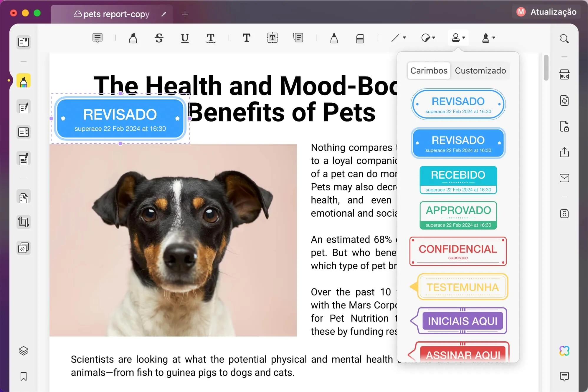Click the Atualização button
The width and height of the screenshot is (588, 392).
click(547, 12)
